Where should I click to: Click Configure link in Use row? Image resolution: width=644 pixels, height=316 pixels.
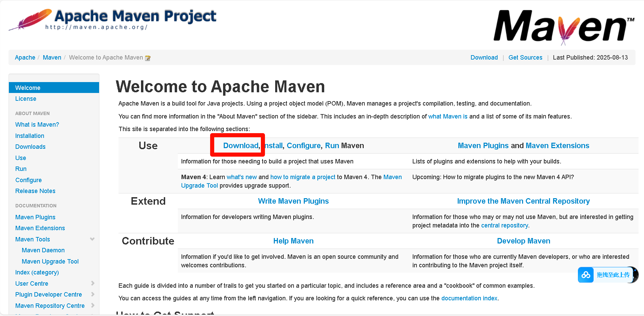click(x=304, y=146)
